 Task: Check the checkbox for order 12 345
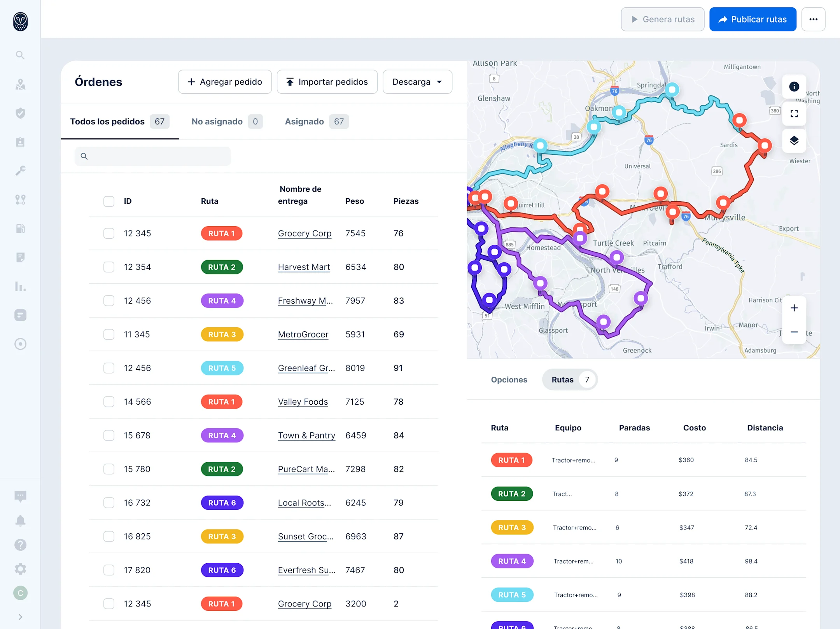109,233
